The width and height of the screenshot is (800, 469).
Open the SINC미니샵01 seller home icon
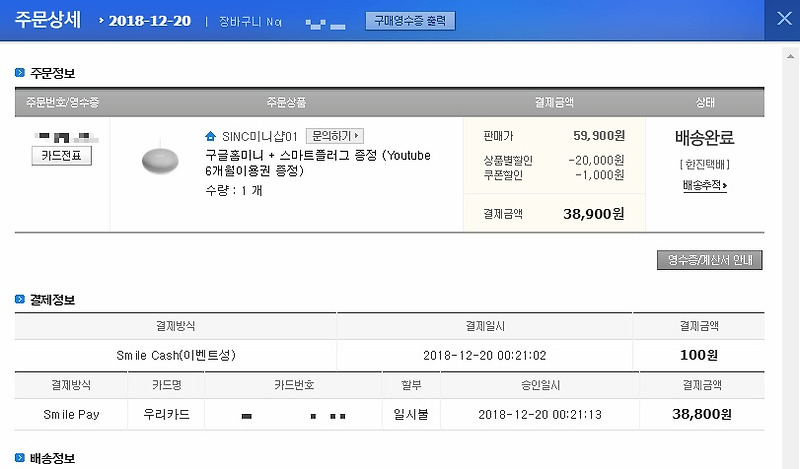pos(210,136)
